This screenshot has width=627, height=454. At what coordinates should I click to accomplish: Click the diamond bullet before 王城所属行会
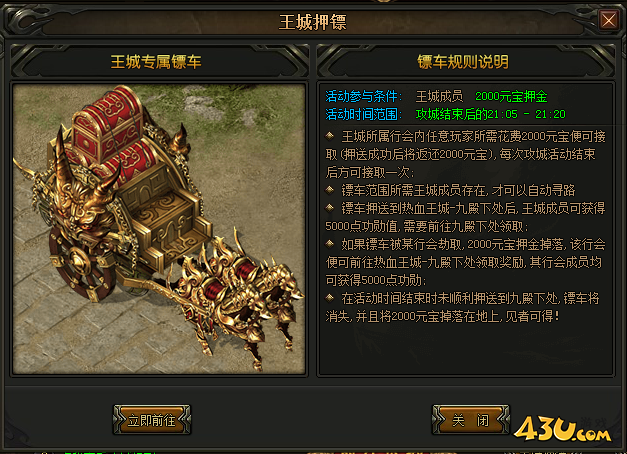[329, 136]
